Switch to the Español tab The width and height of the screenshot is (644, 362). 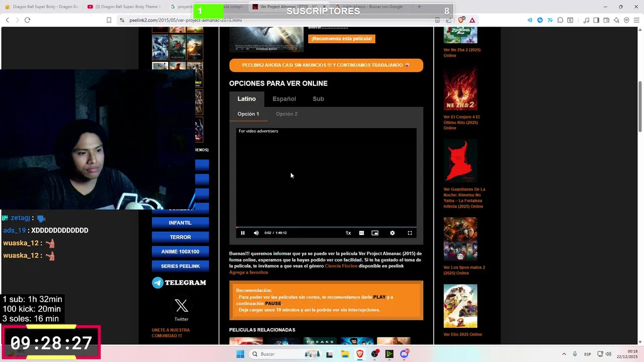(284, 99)
